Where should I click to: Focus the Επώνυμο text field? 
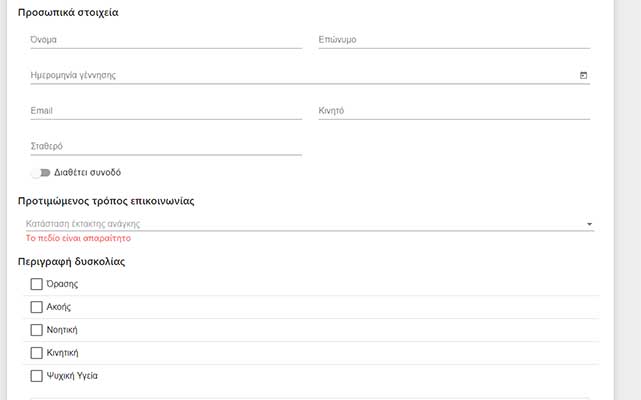coord(453,40)
